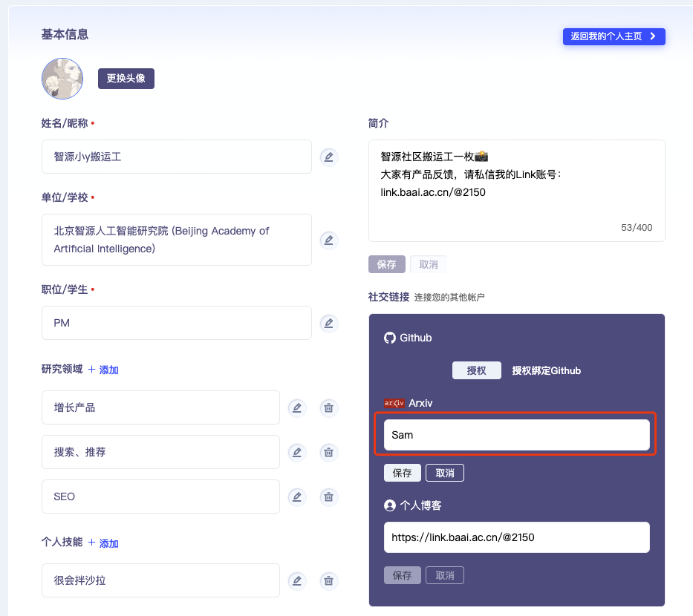Click the 更换头像 button
Viewport: 693px width, 616px height.
tap(126, 78)
